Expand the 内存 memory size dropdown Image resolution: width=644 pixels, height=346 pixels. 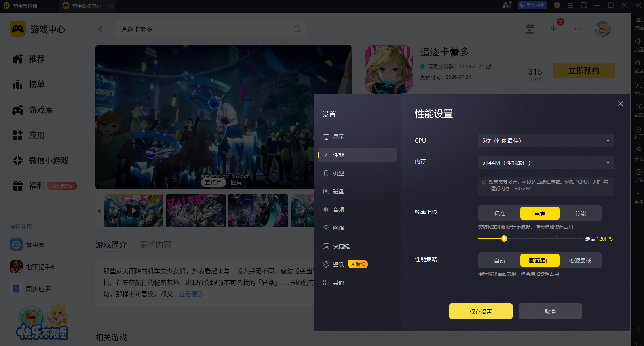click(x=546, y=163)
